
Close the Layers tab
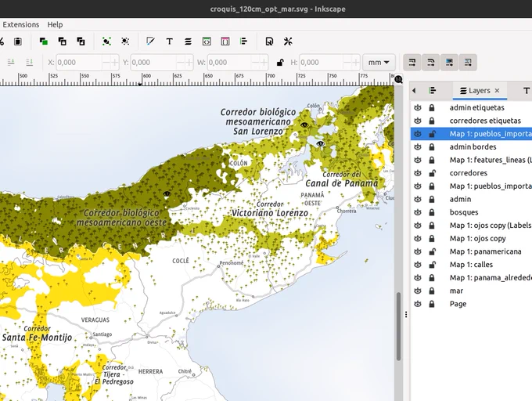[497, 91]
